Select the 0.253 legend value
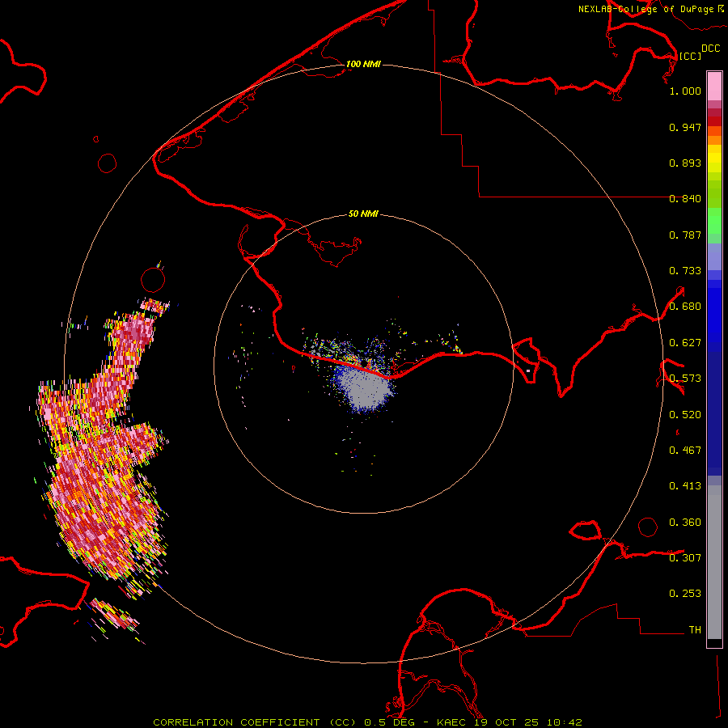728x728 pixels. pos(684,594)
